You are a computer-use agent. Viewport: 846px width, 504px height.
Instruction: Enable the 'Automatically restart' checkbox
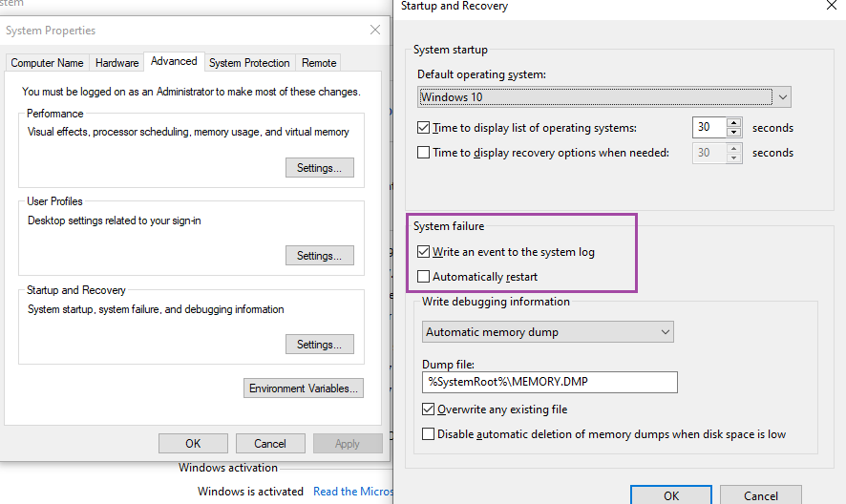point(424,277)
